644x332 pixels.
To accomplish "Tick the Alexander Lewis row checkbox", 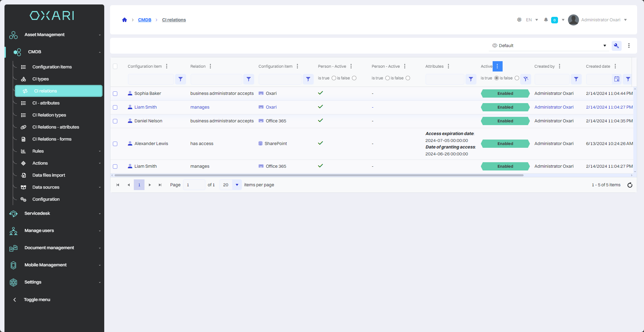I will pos(115,144).
